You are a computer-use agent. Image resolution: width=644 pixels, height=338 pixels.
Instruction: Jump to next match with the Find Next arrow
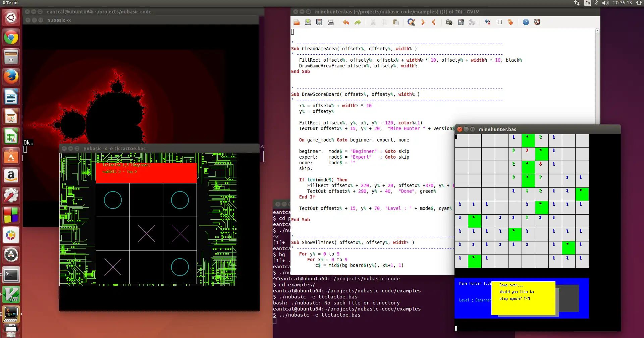(423, 22)
